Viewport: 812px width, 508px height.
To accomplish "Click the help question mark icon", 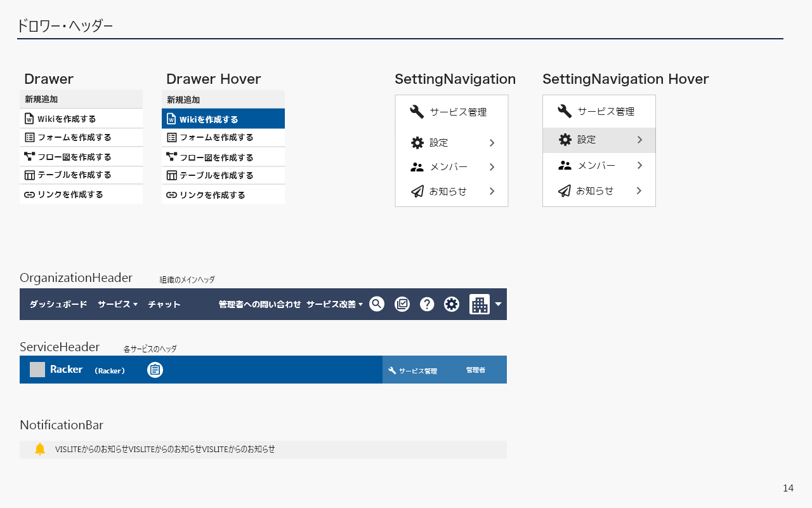I will click(x=427, y=304).
